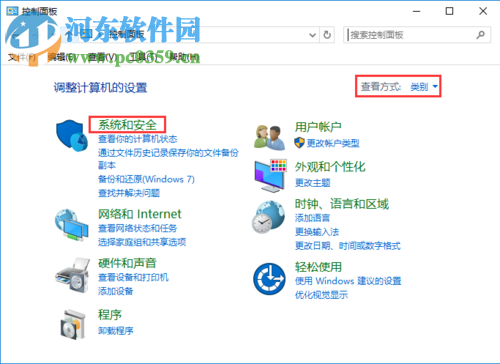Focus the 搜索控制面板 search field
Image resolution: width=500 pixels, height=364 pixels.
[417, 35]
